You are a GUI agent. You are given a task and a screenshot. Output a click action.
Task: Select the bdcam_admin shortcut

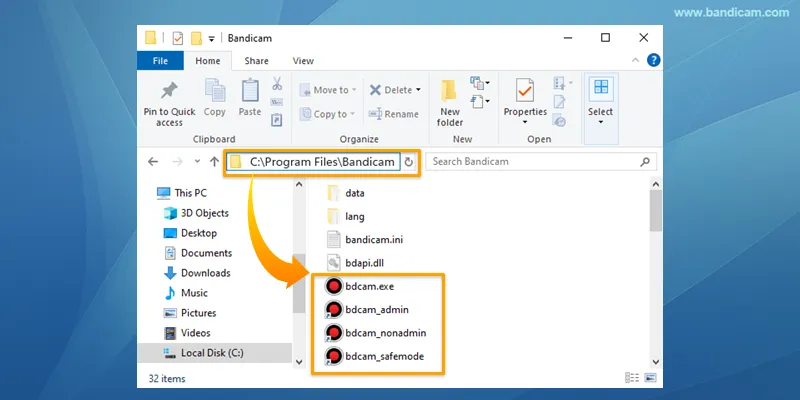[x=377, y=310]
